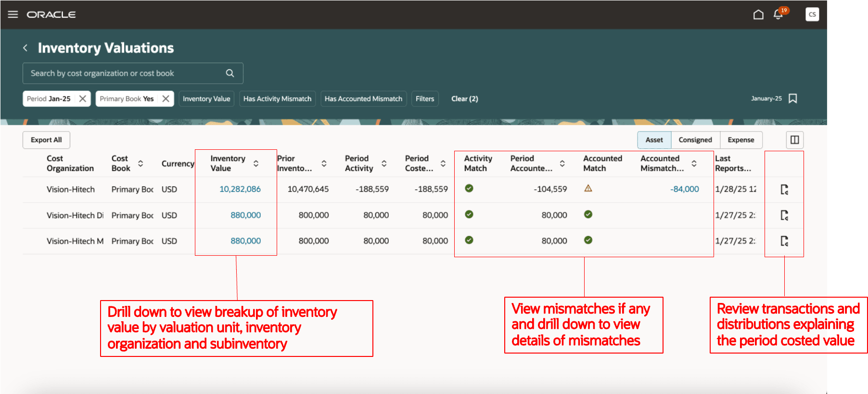Open 880,000 value link for Vision-Hitech M

click(246, 241)
